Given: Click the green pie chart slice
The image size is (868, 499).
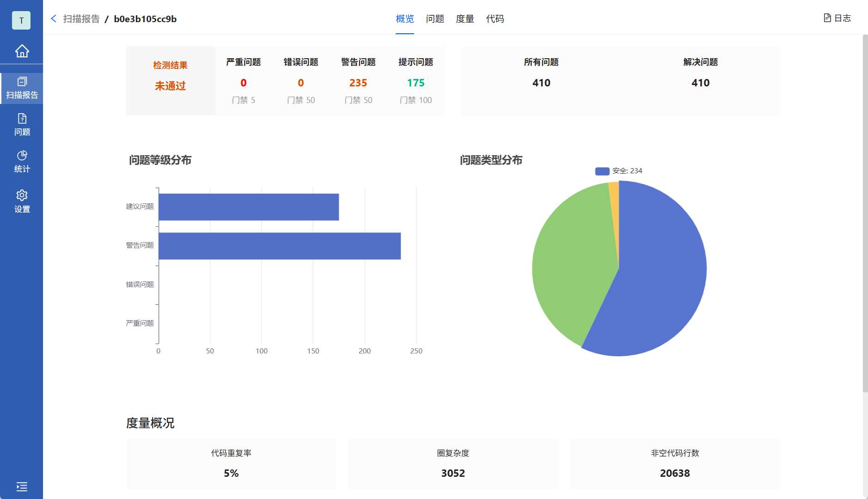Looking at the screenshot, I should tap(573, 263).
